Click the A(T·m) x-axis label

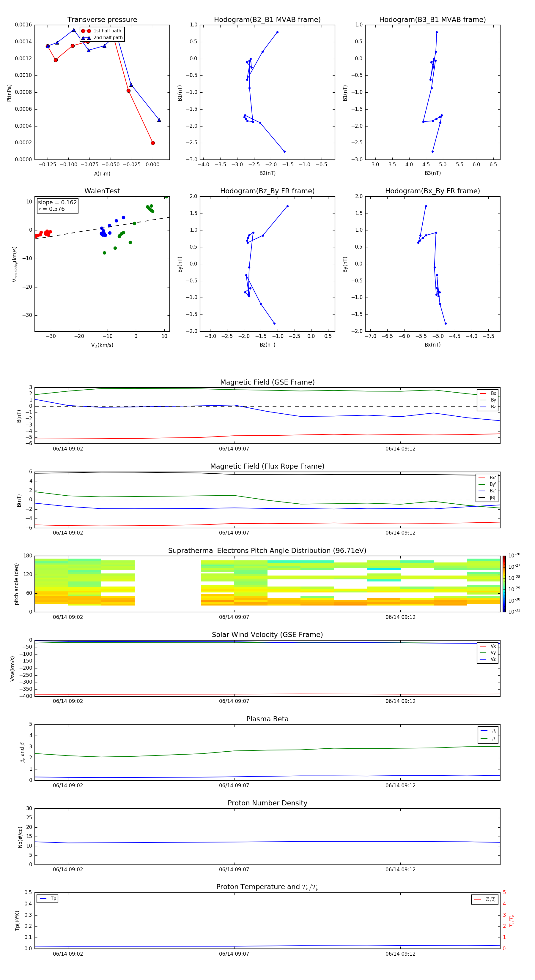point(102,174)
